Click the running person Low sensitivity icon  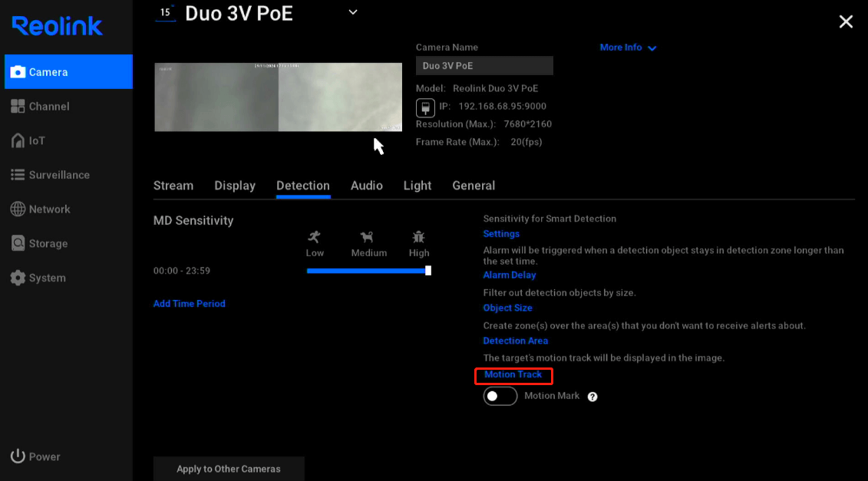(315, 237)
